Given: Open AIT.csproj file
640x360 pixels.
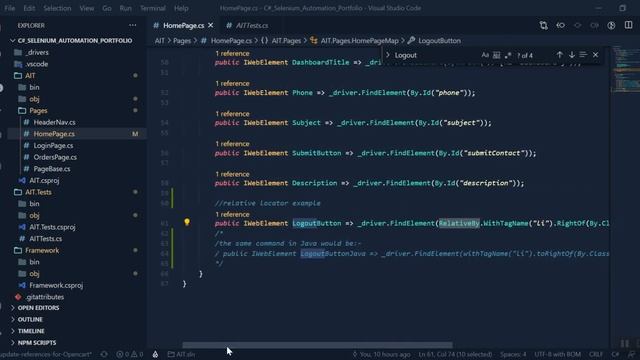Looking at the screenshot, I should (44, 180).
